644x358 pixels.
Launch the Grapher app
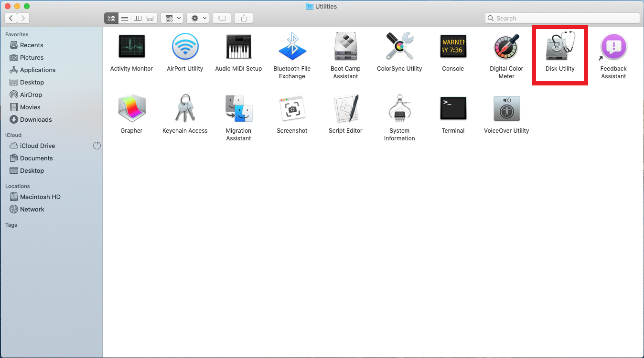coord(131,109)
